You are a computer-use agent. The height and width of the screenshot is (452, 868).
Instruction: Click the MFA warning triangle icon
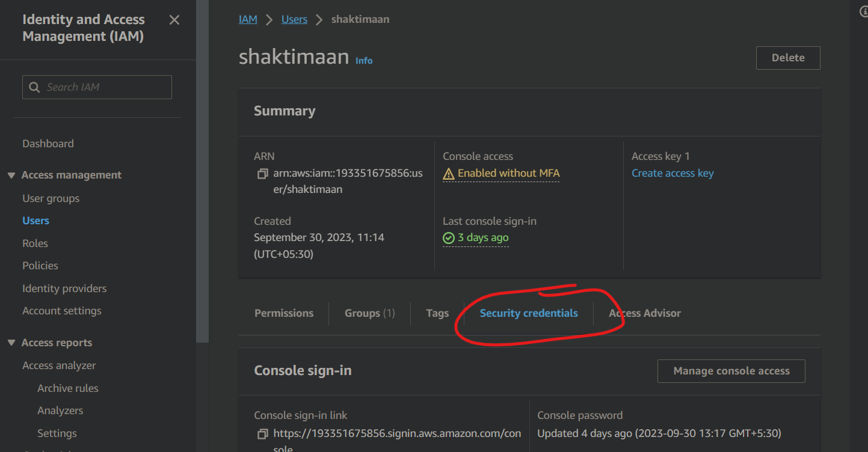tap(449, 174)
